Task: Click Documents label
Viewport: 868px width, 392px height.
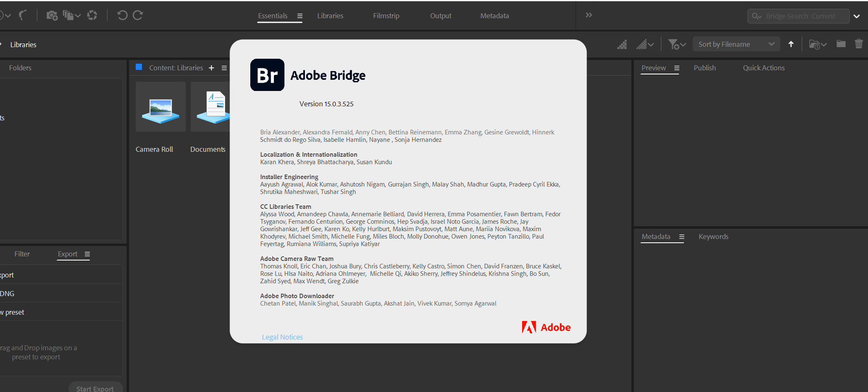Action: 208,149
